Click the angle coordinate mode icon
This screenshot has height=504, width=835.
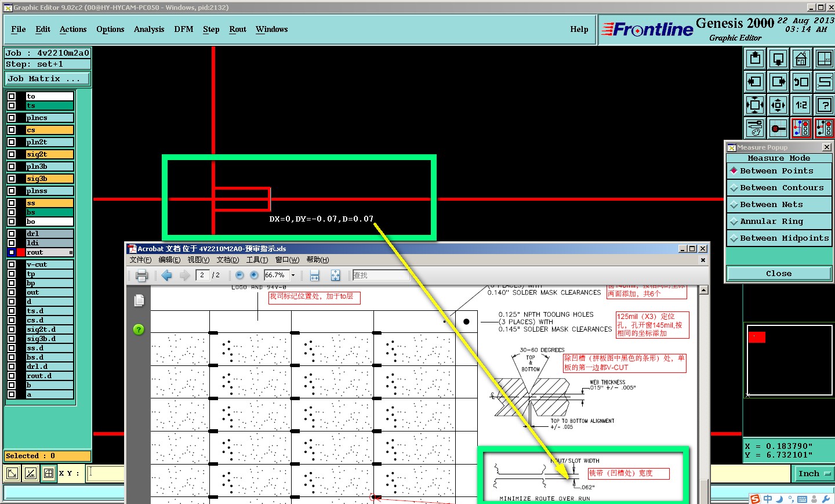[x=31, y=473]
